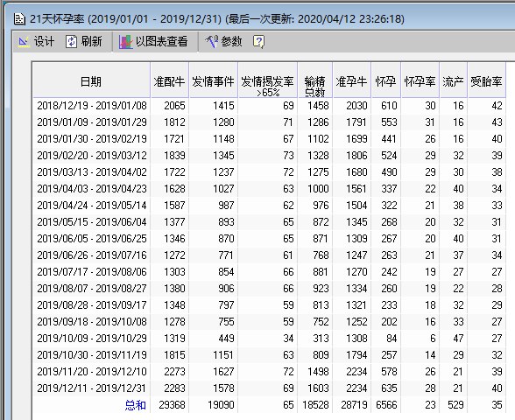Select date row 2019/11/20 - 2019/12/10
Image resolution: width=515 pixels, height=420 pixels.
[92, 372]
